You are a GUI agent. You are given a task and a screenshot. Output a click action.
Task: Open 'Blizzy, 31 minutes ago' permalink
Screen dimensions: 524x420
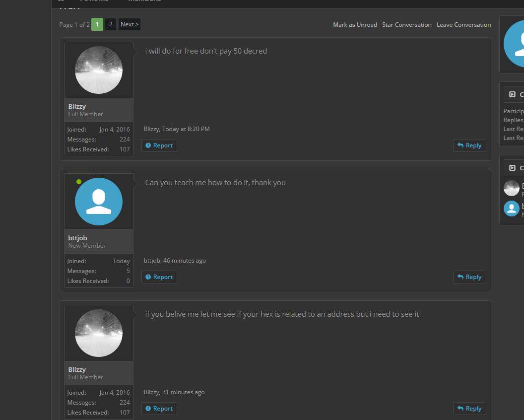coord(174,392)
